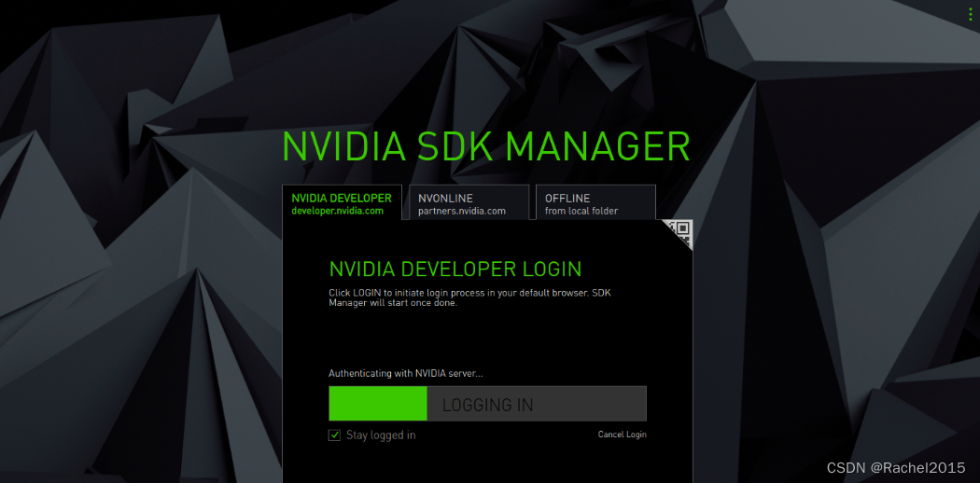Image resolution: width=980 pixels, height=483 pixels.
Task: Uncheck the Stay logged in checkbox
Action: click(334, 435)
